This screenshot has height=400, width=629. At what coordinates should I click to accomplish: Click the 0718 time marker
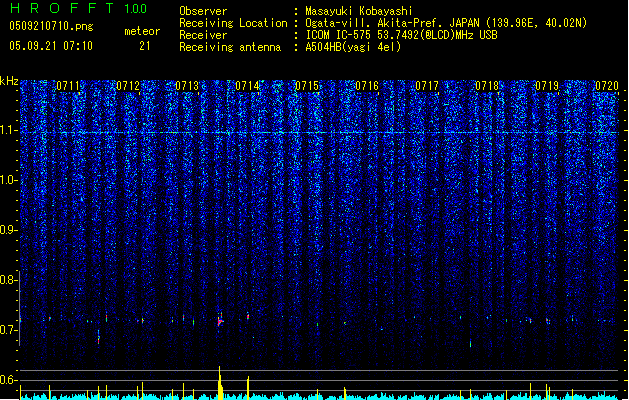[487, 86]
